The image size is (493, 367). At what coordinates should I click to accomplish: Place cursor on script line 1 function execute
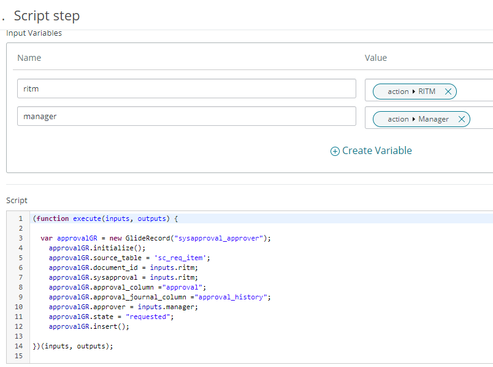pos(105,219)
